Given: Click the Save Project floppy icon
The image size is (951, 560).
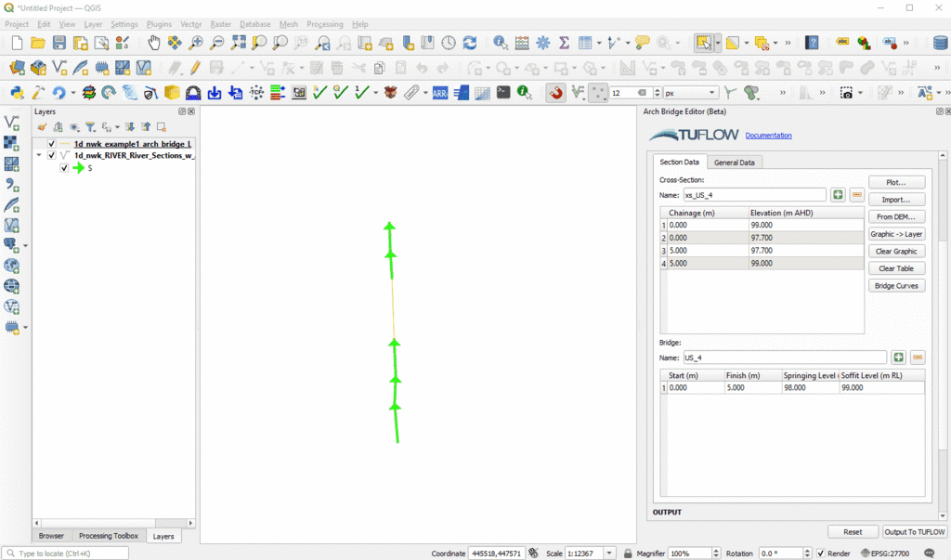Looking at the screenshot, I should click(59, 43).
